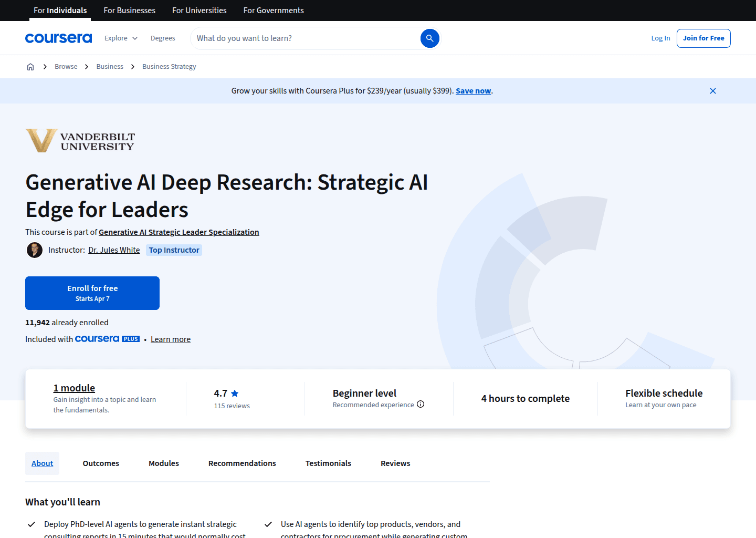Switch to the Reviews tab
This screenshot has width=756, height=538.
(x=395, y=463)
